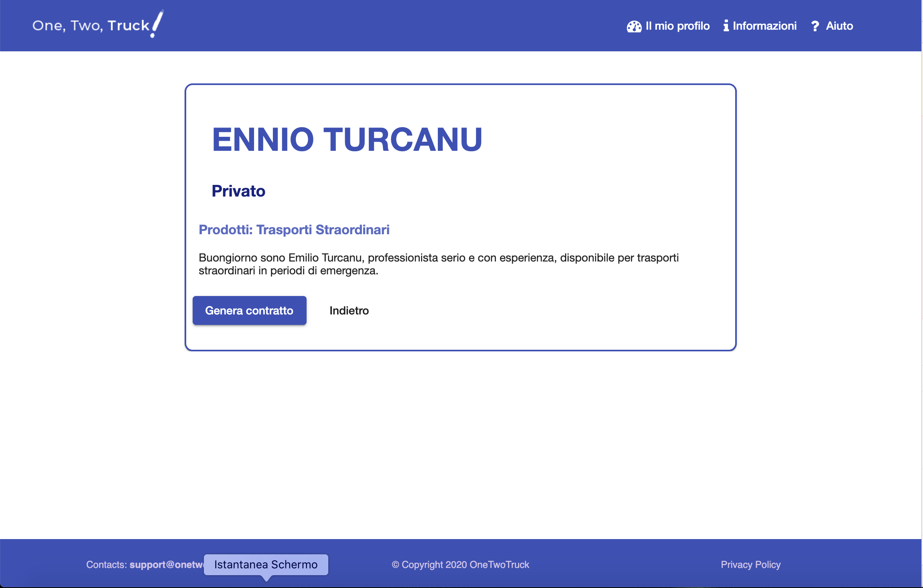Open Il mio profilo menu item
The height and width of the screenshot is (588, 923).
point(677,26)
